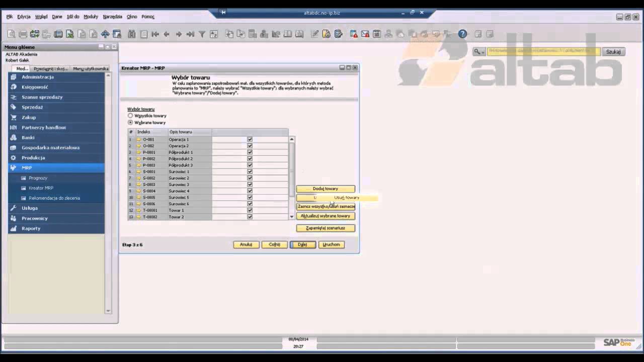Click the binoculars Find icon
This screenshot has height=362, width=644.
pos(132,34)
